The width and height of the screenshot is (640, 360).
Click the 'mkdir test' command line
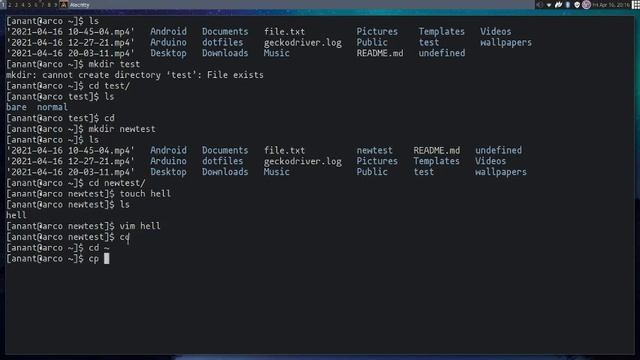tap(114, 64)
